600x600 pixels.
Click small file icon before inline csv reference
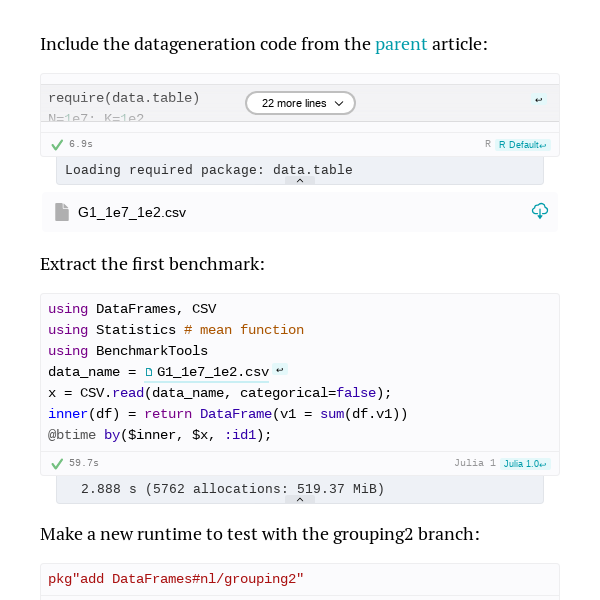point(149,372)
